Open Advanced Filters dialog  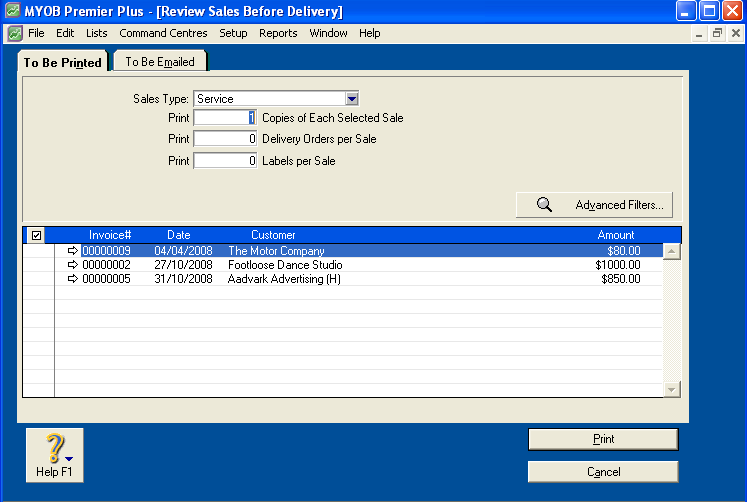(x=595, y=205)
